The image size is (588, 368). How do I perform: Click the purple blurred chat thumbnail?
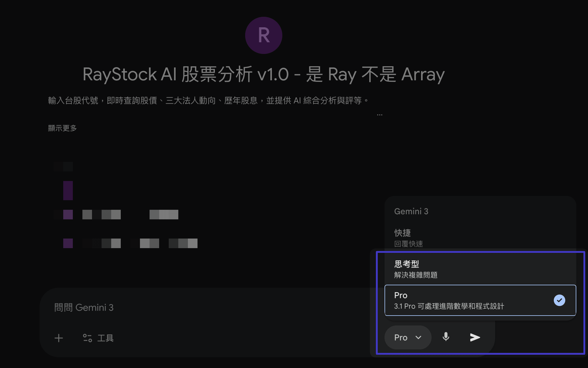coord(68,190)
